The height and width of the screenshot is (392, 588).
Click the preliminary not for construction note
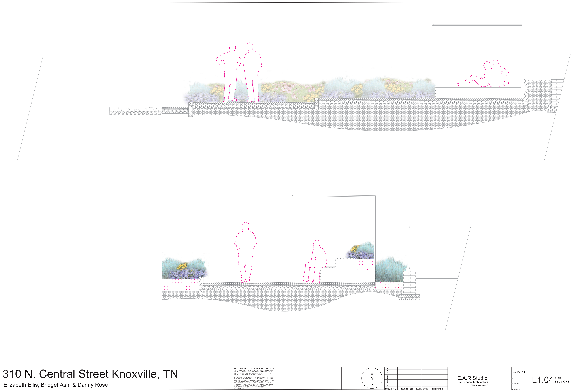(254, 368)
